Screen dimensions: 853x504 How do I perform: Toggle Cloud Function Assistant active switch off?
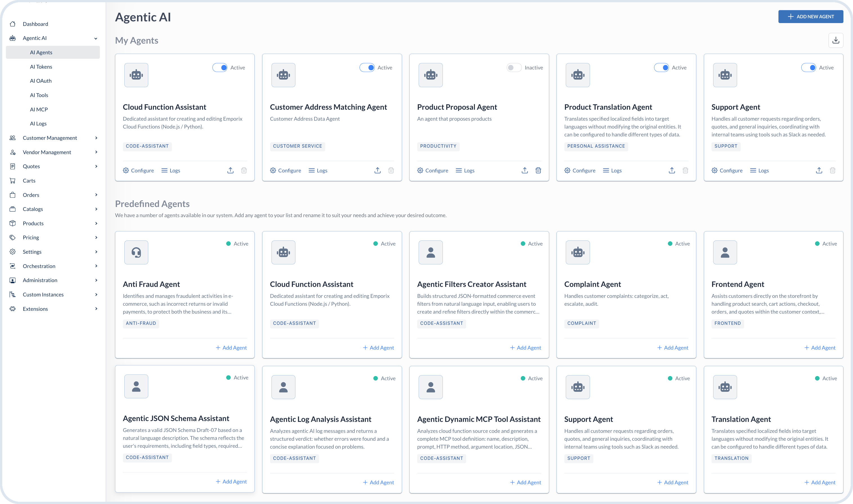point(220,67)
